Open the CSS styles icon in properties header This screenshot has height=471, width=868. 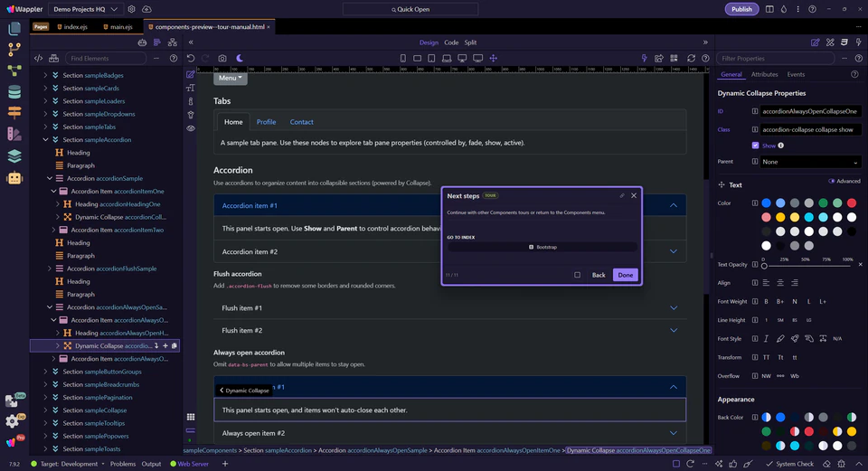click(844, 42)
